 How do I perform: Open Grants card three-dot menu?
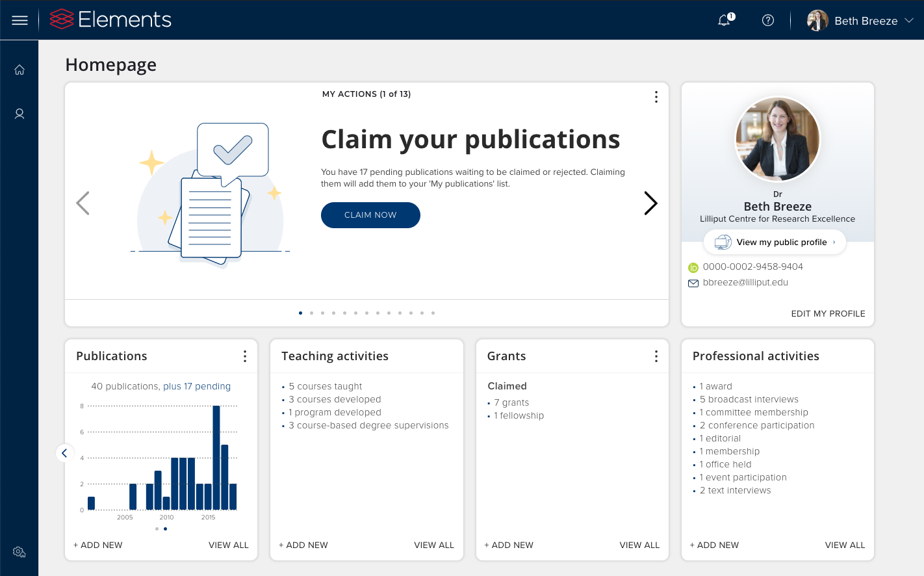pyautogui.click(x=656, y=356)
